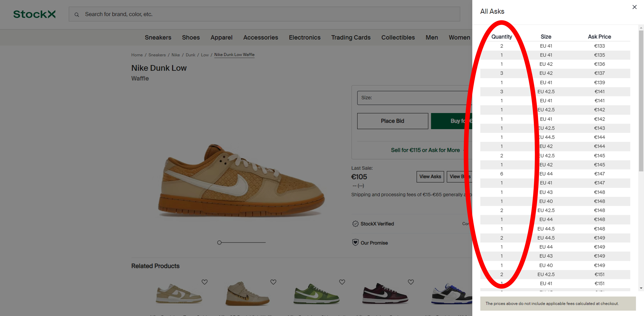The width and height of the screenshot is (644, 316).
Task: Click the scrollbar down arrow in All Asks
Action: click(641, 288)
